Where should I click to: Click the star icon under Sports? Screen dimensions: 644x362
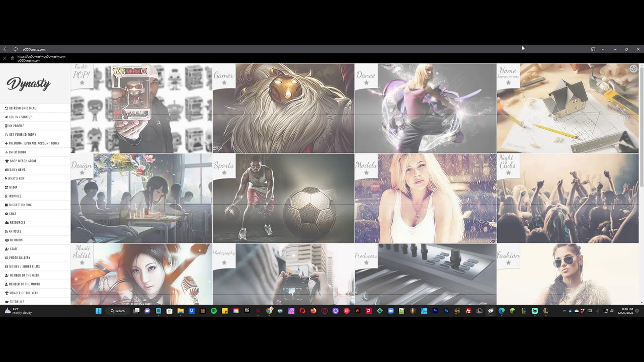pos(224,172)
